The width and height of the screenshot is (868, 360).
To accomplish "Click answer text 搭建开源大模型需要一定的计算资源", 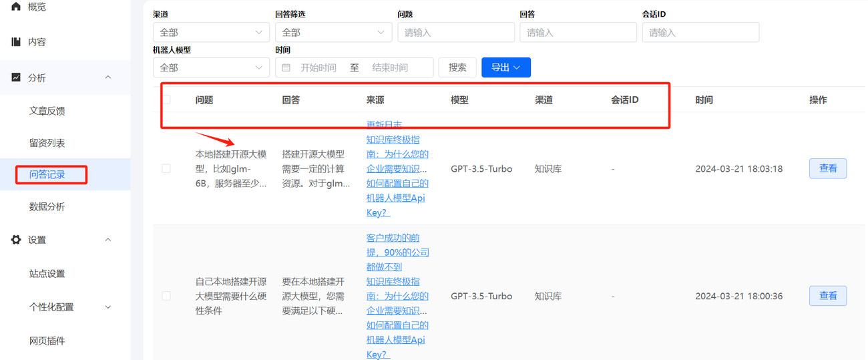I will coord(316,168).
